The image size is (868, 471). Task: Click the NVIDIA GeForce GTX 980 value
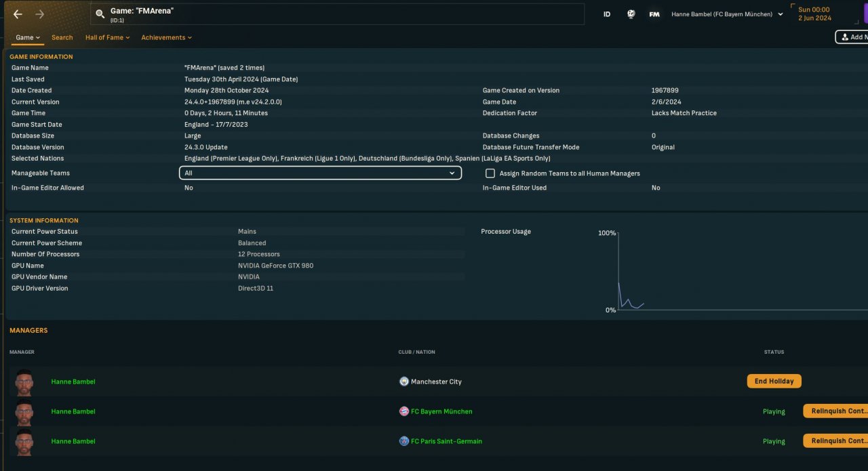click(275, 266)
